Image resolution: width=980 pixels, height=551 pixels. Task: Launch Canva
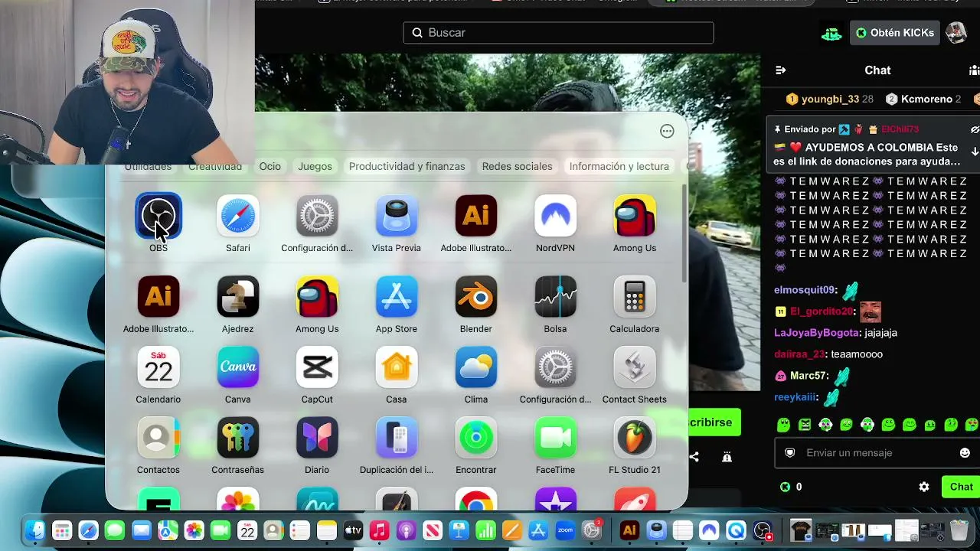238,367
